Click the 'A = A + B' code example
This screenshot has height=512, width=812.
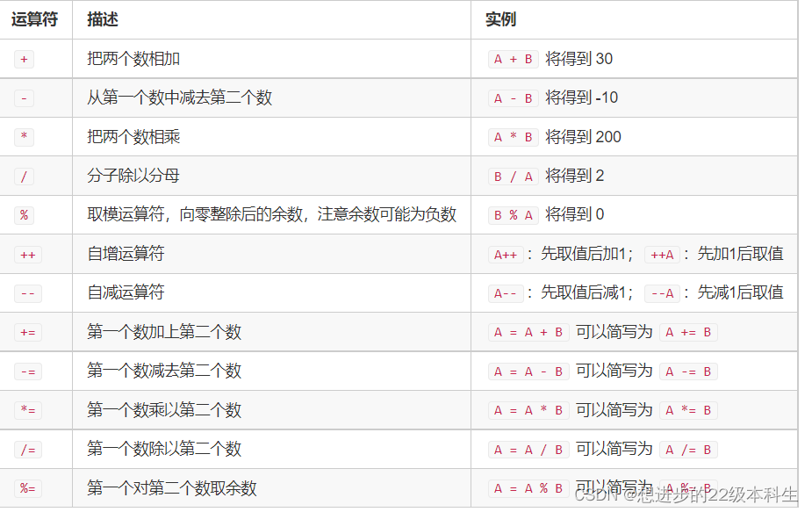click(528, 332)
